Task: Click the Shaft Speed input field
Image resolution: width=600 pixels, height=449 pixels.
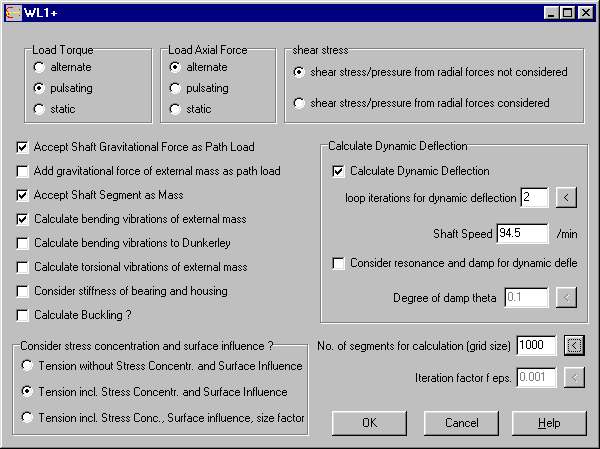Action: point(523,234)
